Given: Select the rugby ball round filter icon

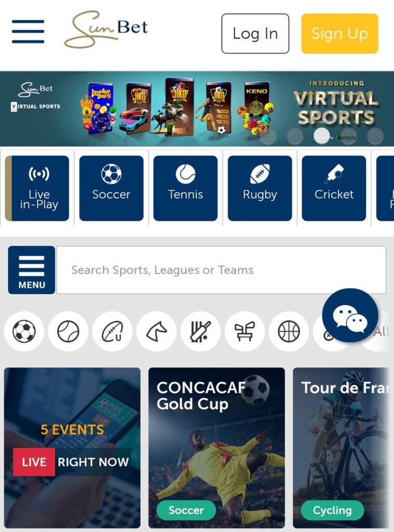Looking at the screenshot, I should click(x=112, y=331).
